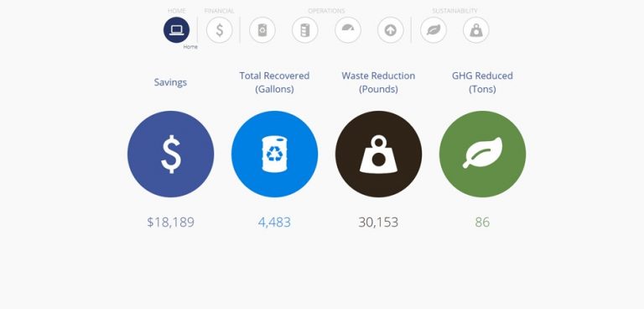The width and height of the screenshot is (644, 309).
Task: Click the 86 tons GHG value
Action: click(x=482, y=223)
